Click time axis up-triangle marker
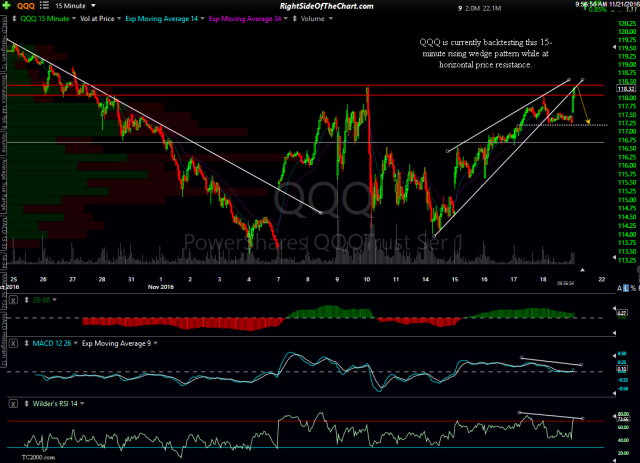Image resolution: width=640 pixels, height=463 pixels. click(582, 270)
